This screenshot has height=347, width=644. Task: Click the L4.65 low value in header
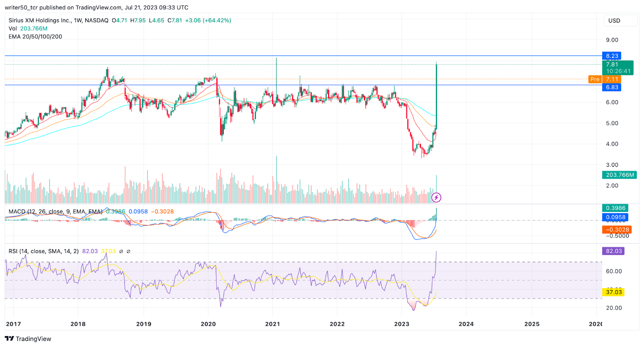point(157,21)
